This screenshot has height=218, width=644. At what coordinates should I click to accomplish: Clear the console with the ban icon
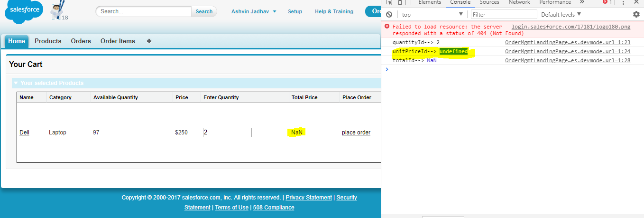(x=389, y=14)
